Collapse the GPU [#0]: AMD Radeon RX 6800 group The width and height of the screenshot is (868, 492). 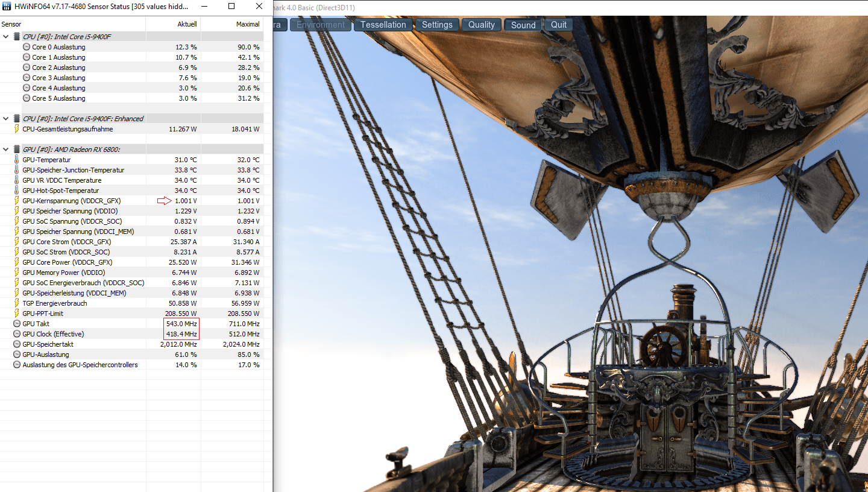tap(6, 150)
